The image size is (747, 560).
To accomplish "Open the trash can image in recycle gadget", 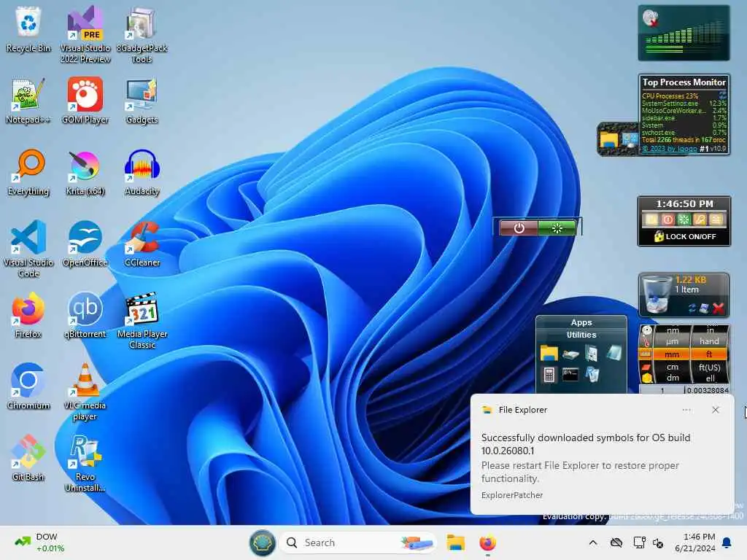I will [656, 295].
